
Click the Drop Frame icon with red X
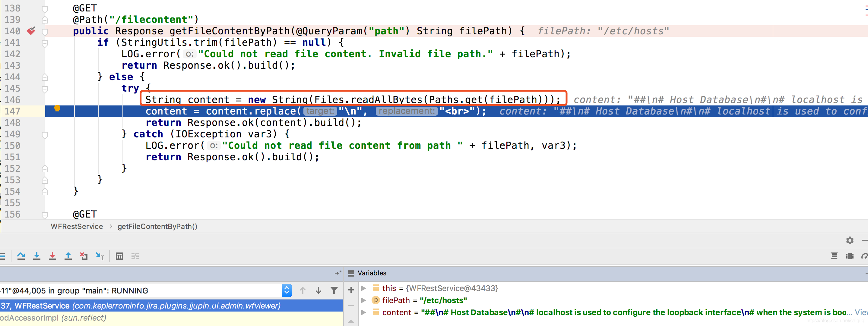(84, 256)
